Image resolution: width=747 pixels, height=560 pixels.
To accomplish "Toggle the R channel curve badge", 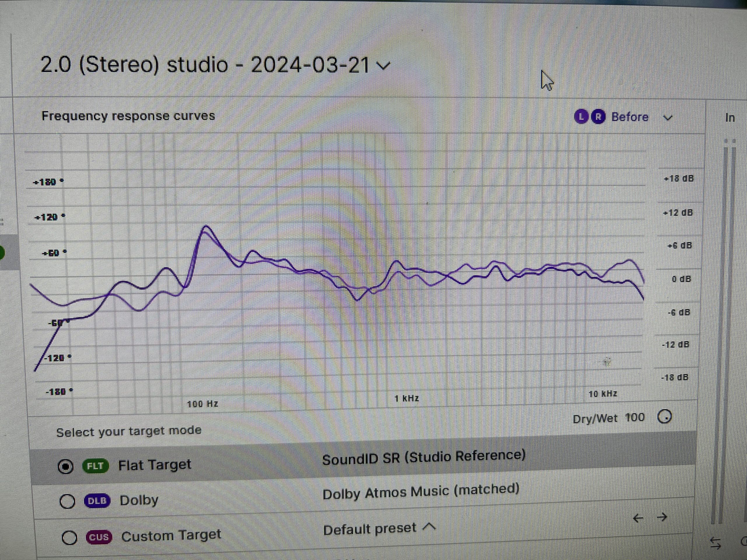I will click(x=598, y=117).
